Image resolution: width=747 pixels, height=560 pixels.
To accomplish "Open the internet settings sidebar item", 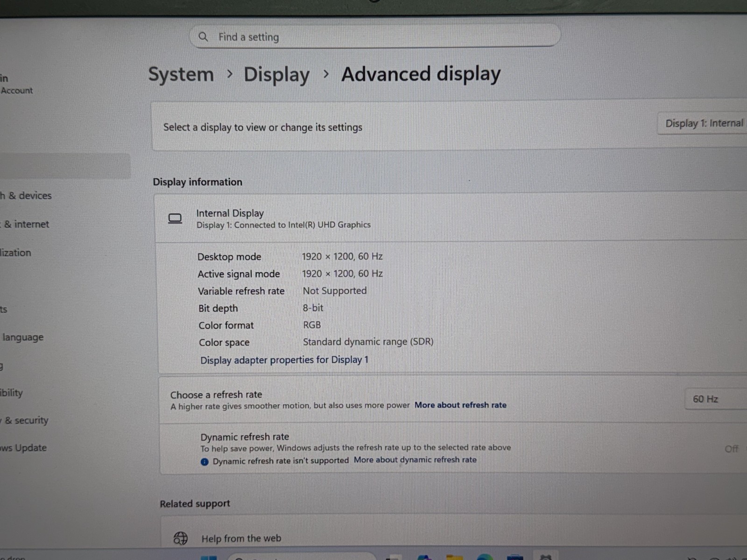I will pyautogui.click(x=25, y=224).
